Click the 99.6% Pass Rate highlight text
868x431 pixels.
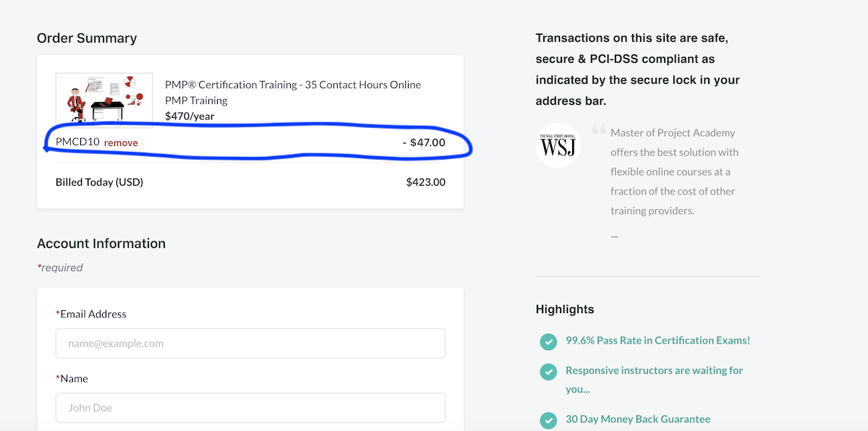pyautogui.click(x=658, y=341)
